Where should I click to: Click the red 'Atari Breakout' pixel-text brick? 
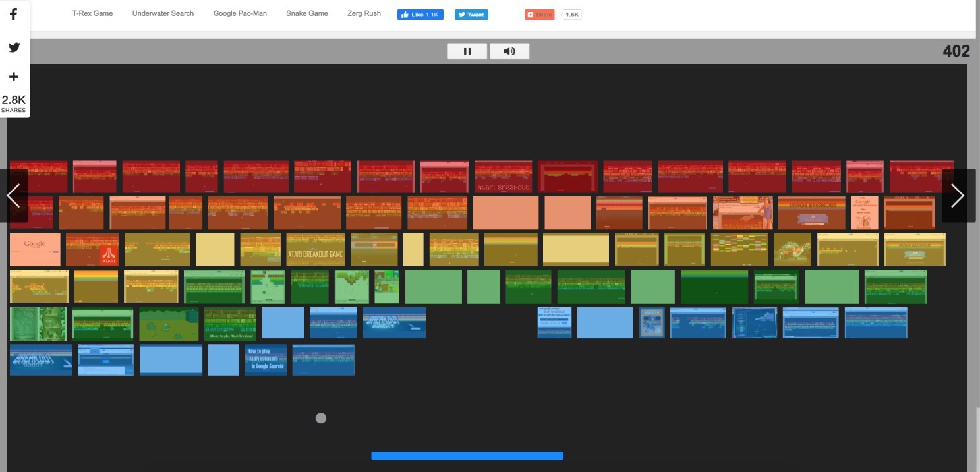(503, 177)
